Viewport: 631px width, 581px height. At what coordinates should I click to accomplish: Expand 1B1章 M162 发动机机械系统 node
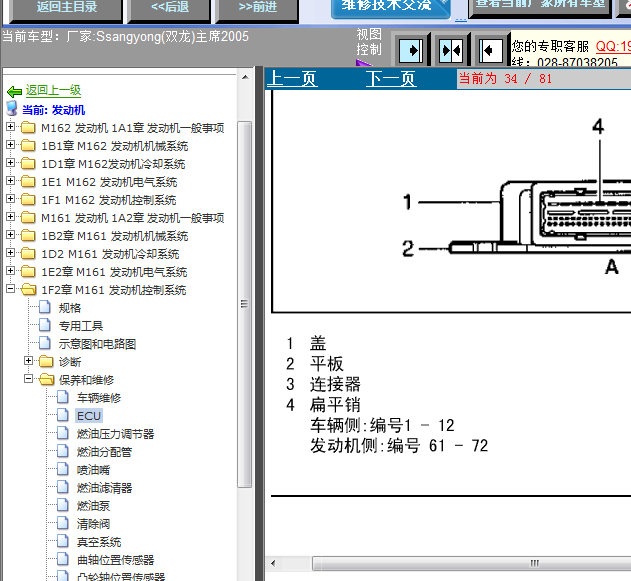click(10, 145)
